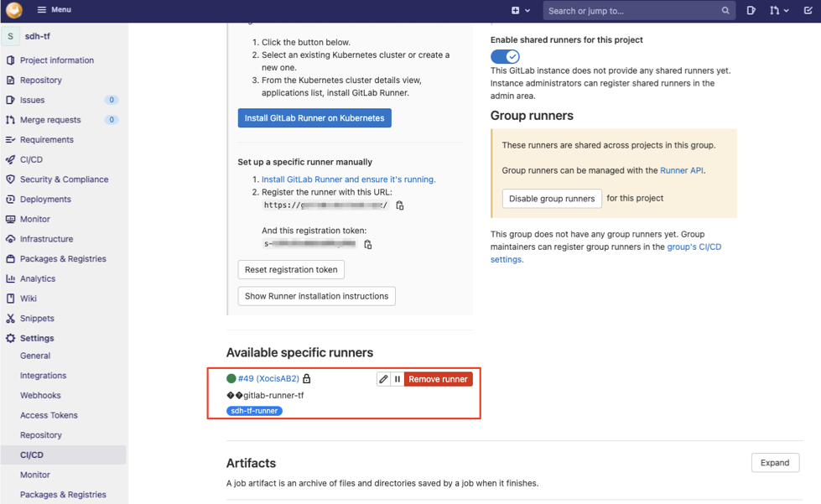Click the Merge requests sidebar icon
The image size is (821, 504).
pyautogui.click(x=10, y=120)
